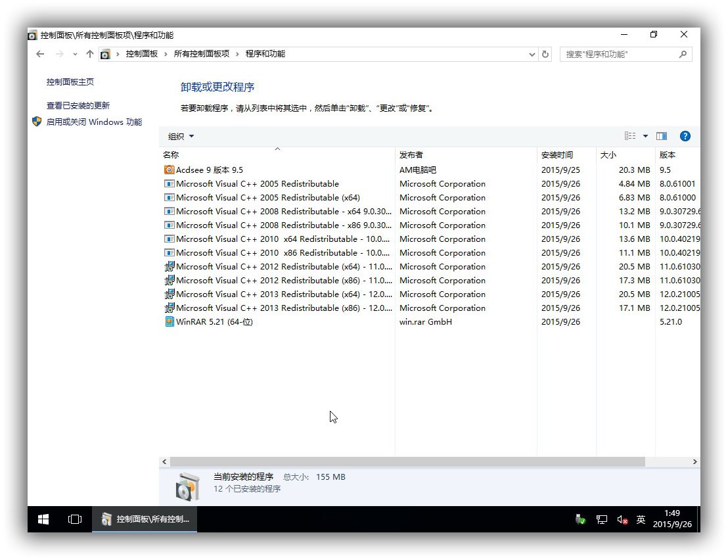
Task: Click the 程序和功能 breadcrumb
Action: click(265, 54)
